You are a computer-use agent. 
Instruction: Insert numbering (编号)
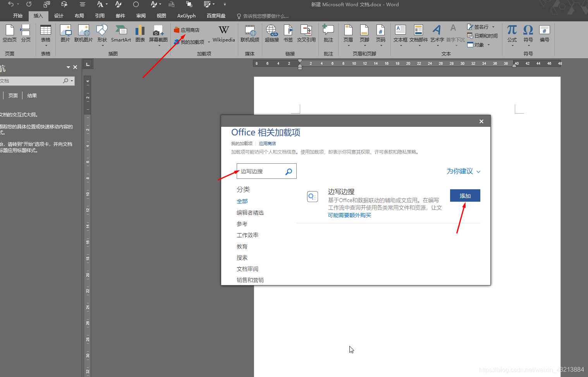[545, 33]
